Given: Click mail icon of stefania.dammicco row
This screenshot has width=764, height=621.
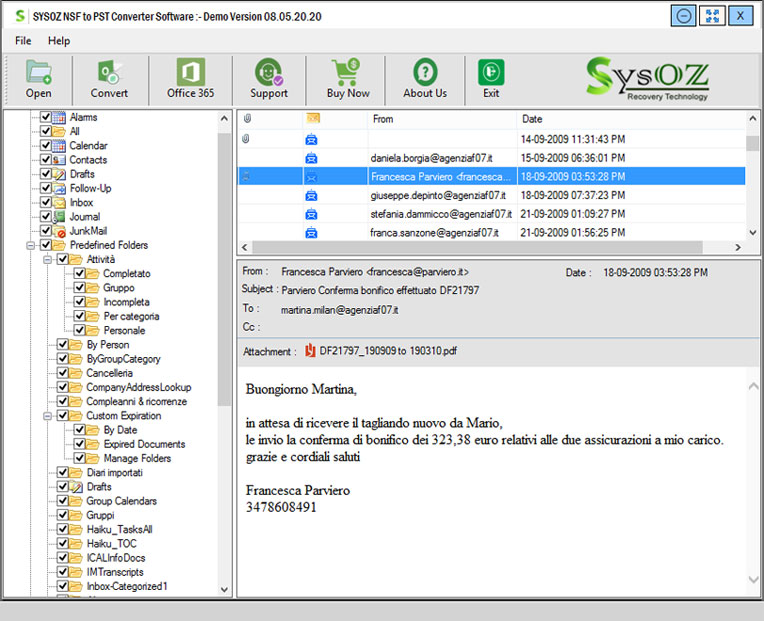Looking at the screenshot, I should click(311, 214).
